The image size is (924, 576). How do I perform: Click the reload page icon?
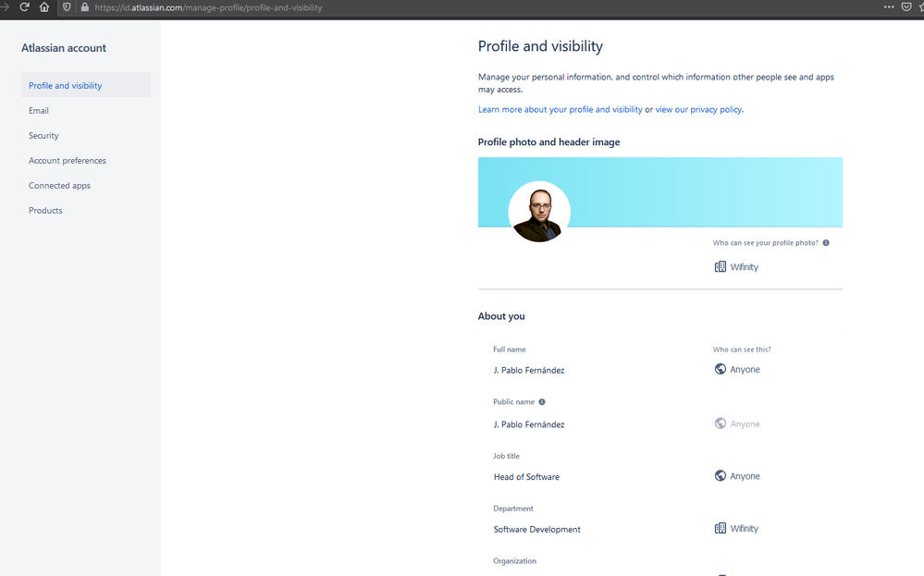pos(24,7)
